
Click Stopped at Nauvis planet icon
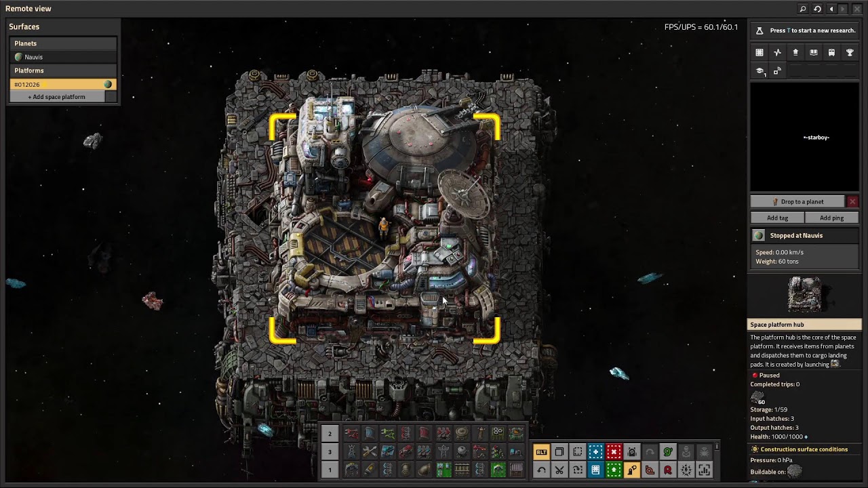pyautogui.click(x=759, y=235)
